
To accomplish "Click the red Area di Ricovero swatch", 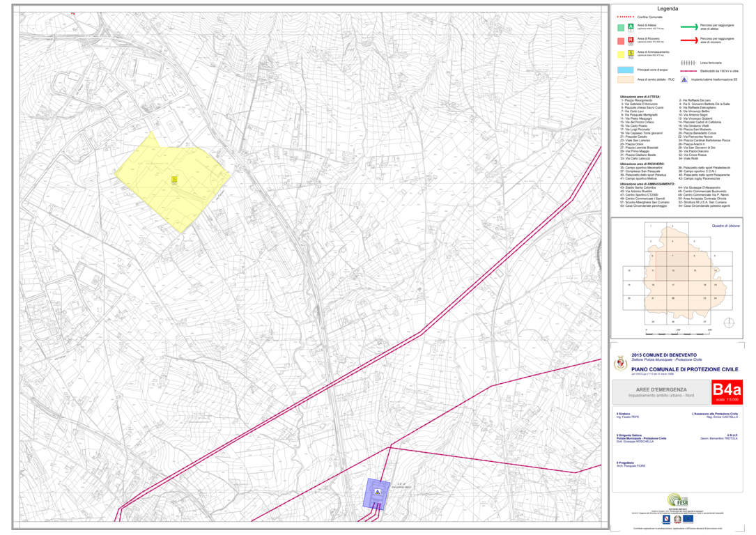I will (621, 42).
